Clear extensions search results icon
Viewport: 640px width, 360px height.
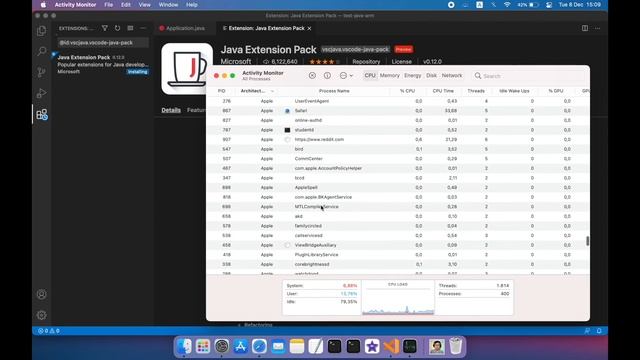(x=130, y=28)
